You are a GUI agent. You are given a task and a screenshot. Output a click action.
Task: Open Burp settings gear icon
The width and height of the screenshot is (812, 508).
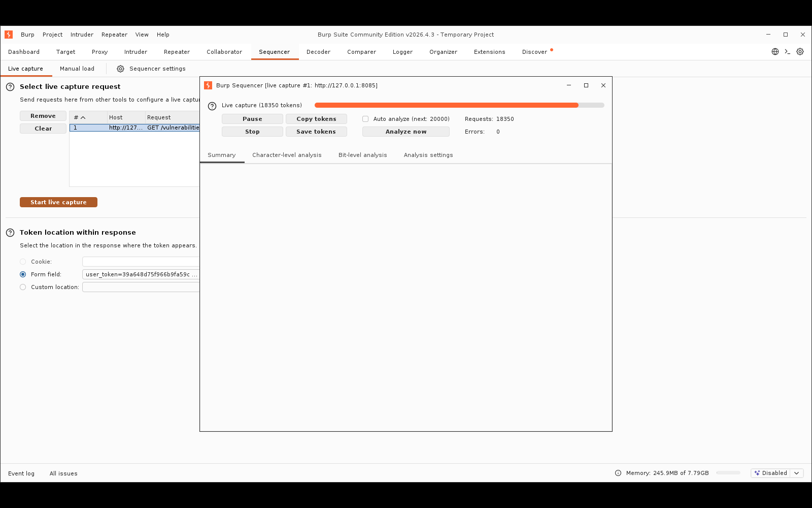[x=800, y=52]
